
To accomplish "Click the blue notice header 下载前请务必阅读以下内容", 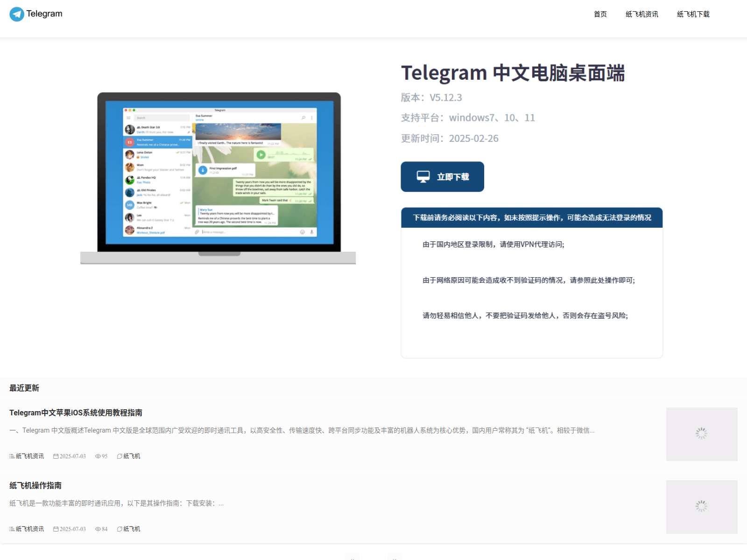I will pos(532,217).
